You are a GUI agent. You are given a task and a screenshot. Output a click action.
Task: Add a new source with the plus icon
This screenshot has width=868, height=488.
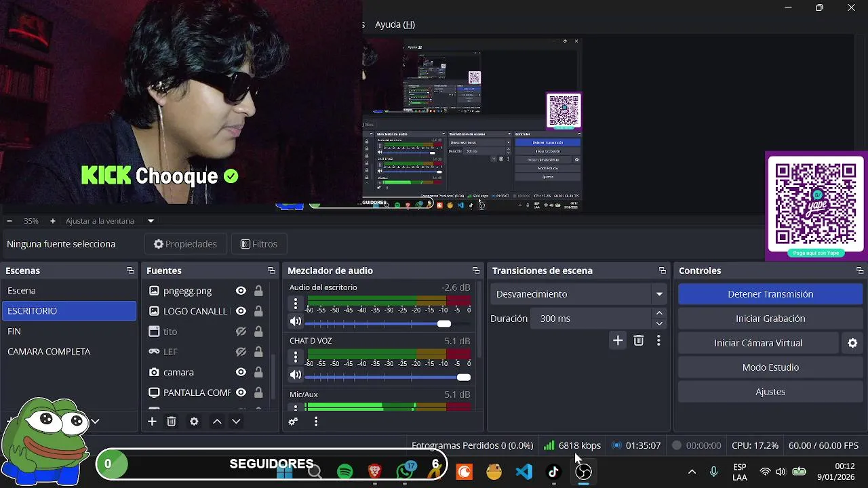pyautogui.click(x=152, y=422)
